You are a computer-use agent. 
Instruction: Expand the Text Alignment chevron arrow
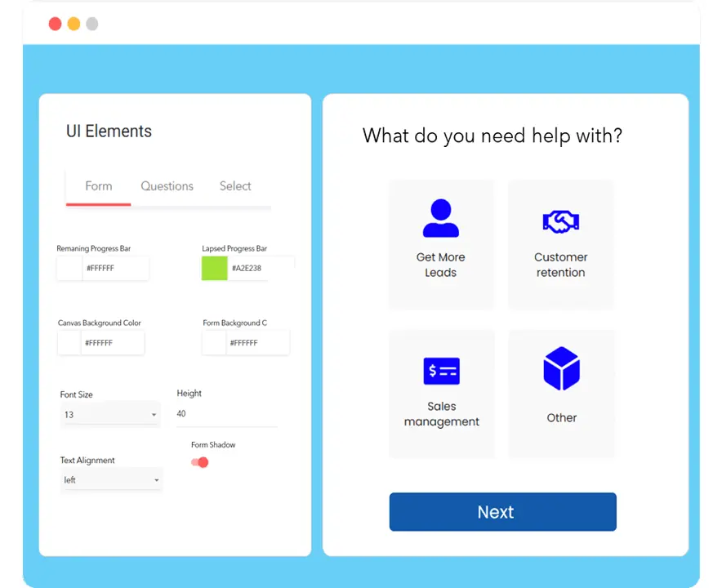[x=155, y=479]
